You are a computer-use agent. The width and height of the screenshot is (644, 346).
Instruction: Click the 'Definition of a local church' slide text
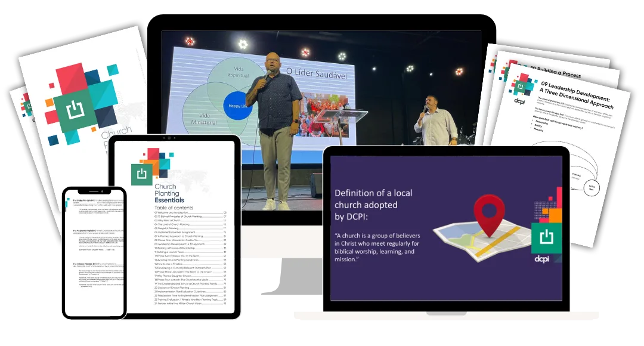tap(373, 203)
